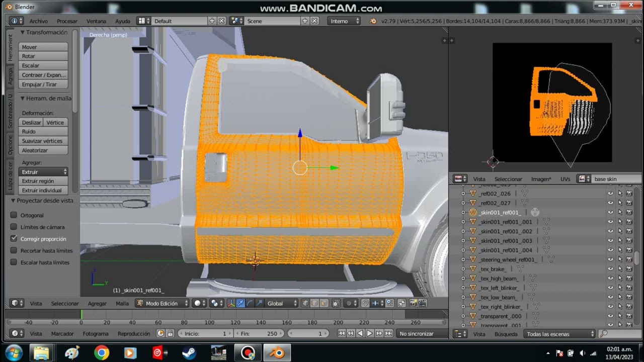
Task: Toggle the 3D manipulator widget
Action: [231, 303]
